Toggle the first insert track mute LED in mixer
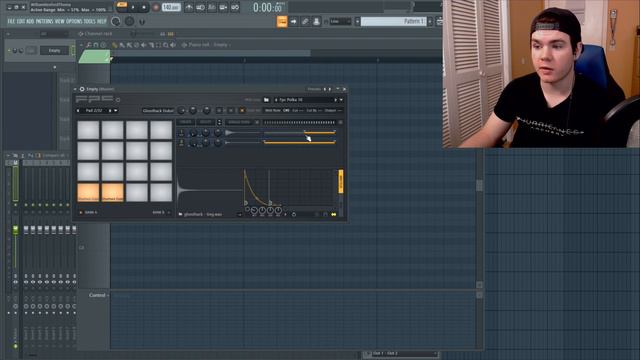 pyautogui.click(x=26, y=204)
